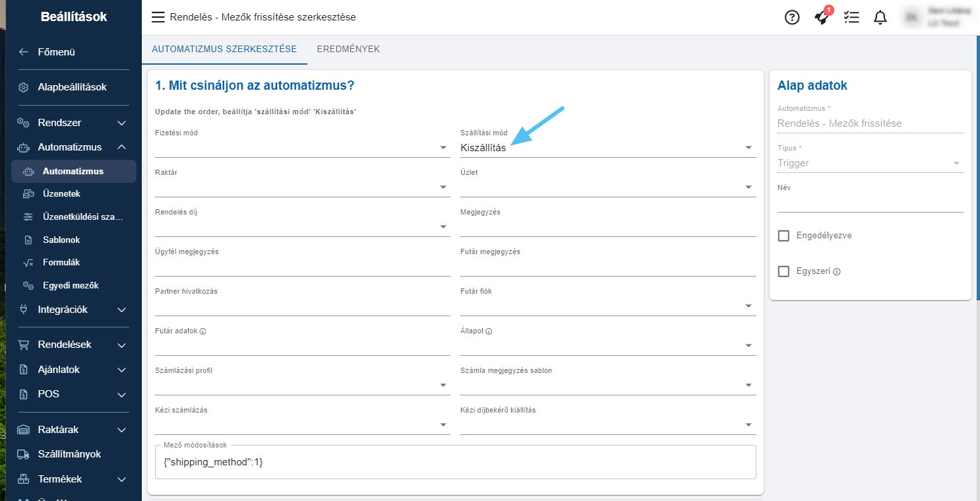Viewport: 980px width, 501px height.
Task: Open the checklist tasks icon
Action: [x=851, y=18]
